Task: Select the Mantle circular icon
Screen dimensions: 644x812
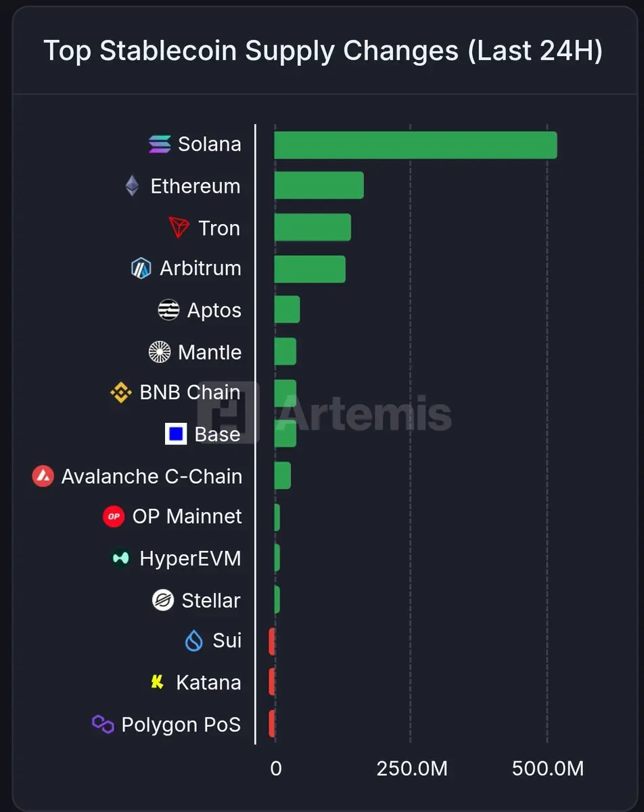Action: click(160, 352)
